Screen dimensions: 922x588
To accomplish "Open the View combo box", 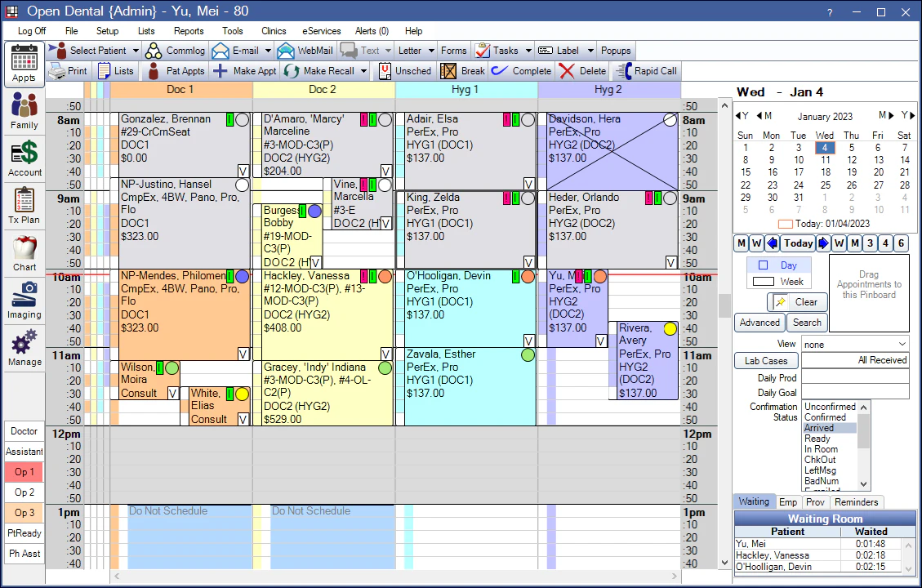I will 855,344.
